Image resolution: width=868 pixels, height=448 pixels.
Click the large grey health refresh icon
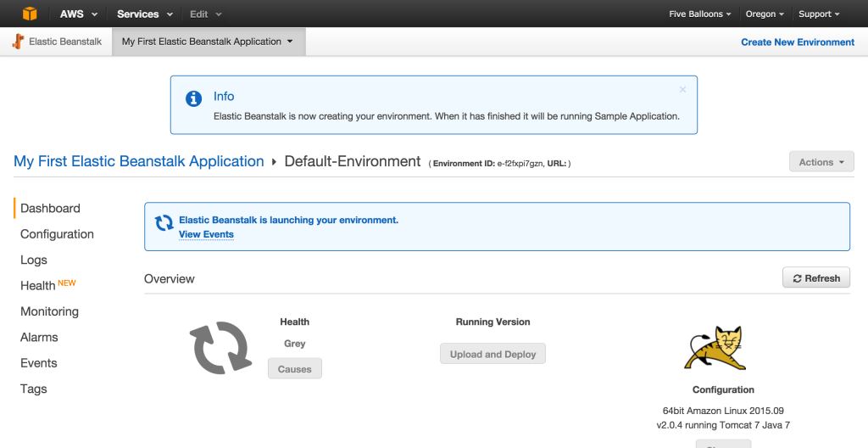pos(220,348)
